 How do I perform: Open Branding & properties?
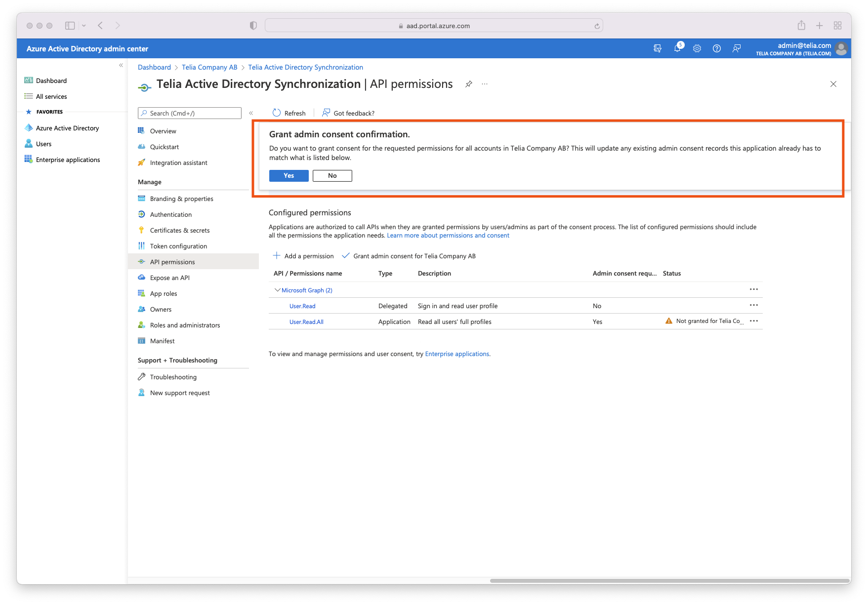[181, 199]
